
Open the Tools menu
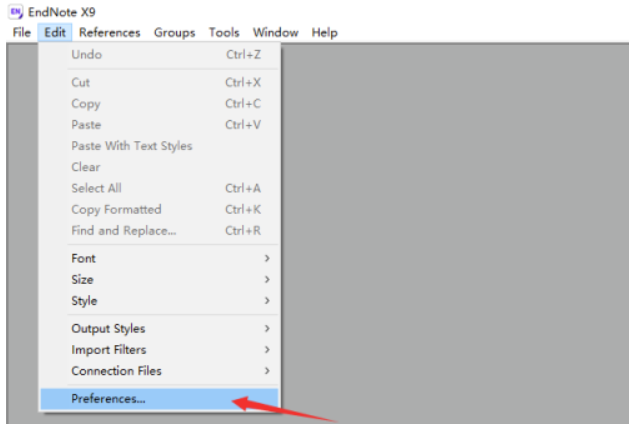(x=224, y=33)
